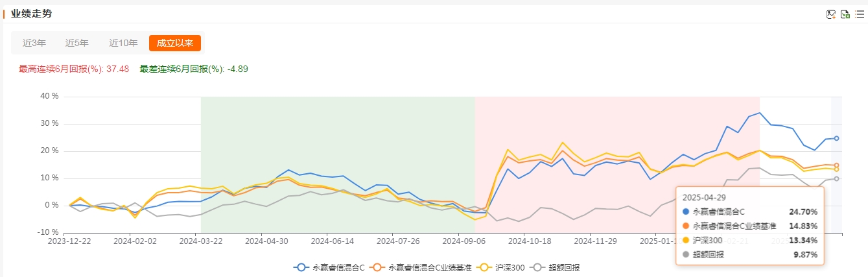
Task: Click gray endpoint marker of 超额回报 line
Action: tap(836, 178)
